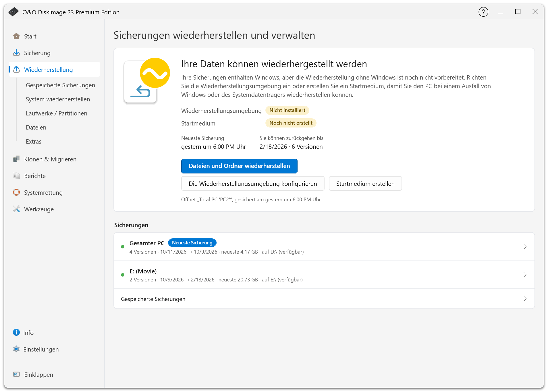
Task: Click the E: (Movie) backup title
Action: pos(143,271)
